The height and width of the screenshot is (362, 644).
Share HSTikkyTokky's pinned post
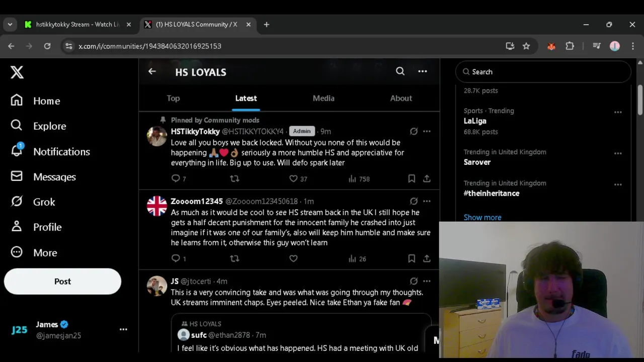tap(427, 178)
